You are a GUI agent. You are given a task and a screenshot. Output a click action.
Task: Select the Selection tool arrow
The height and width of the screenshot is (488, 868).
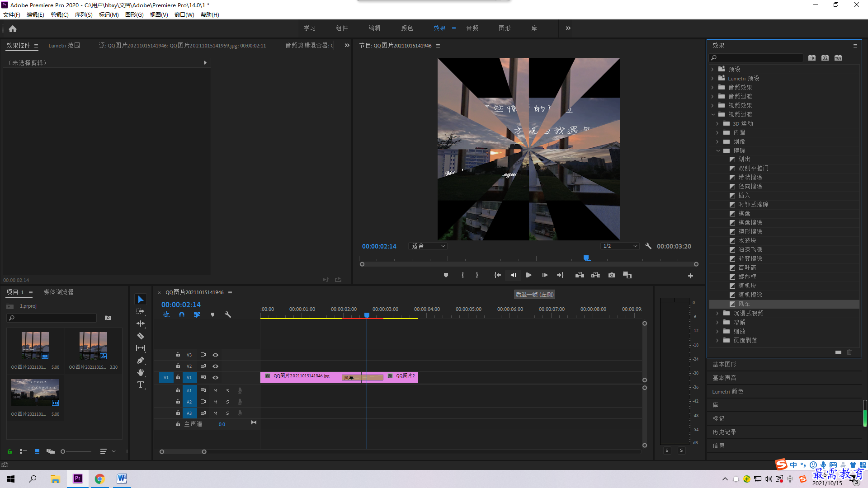click(x=141, y=300)
